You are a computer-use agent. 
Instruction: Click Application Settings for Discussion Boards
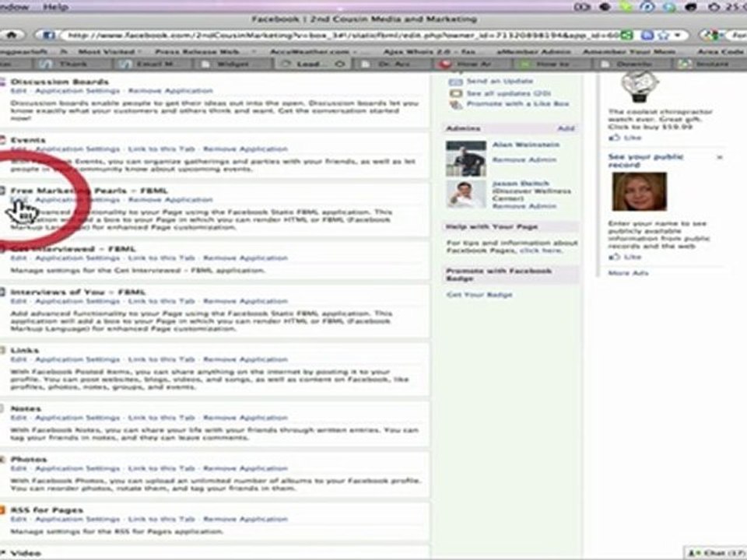tap(77, 90)
